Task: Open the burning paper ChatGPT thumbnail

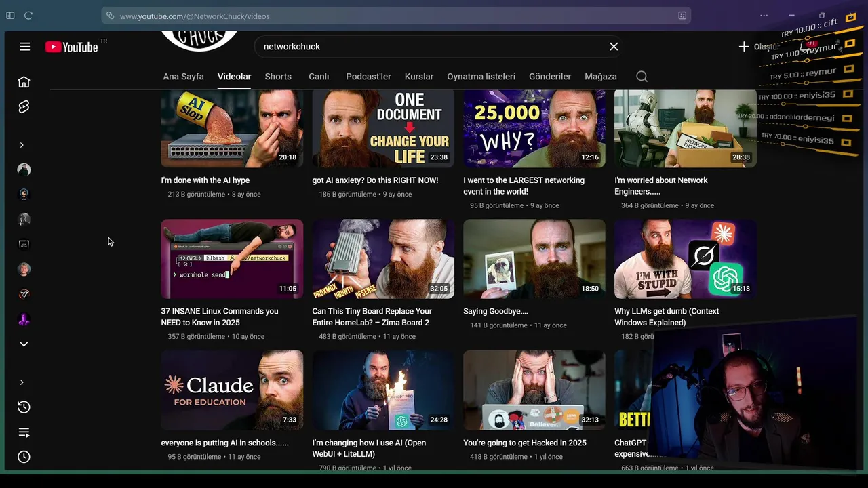Action: tap(383, 390)
